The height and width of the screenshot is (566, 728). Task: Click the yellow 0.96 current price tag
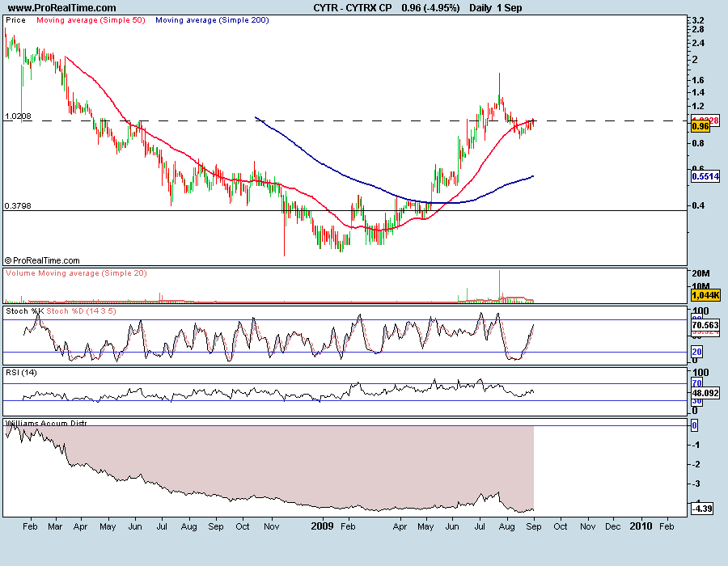(700, 127)
